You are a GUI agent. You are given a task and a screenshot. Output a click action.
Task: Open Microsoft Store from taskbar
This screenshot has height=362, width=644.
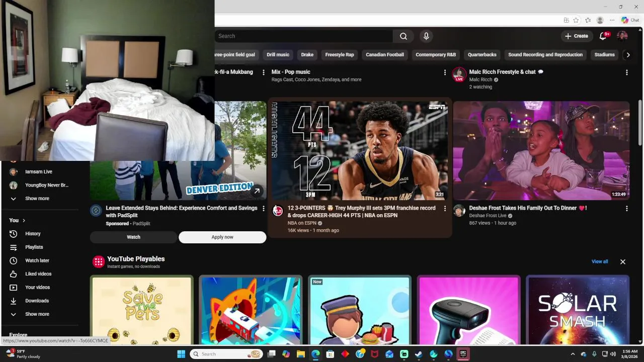click(330, 354)
